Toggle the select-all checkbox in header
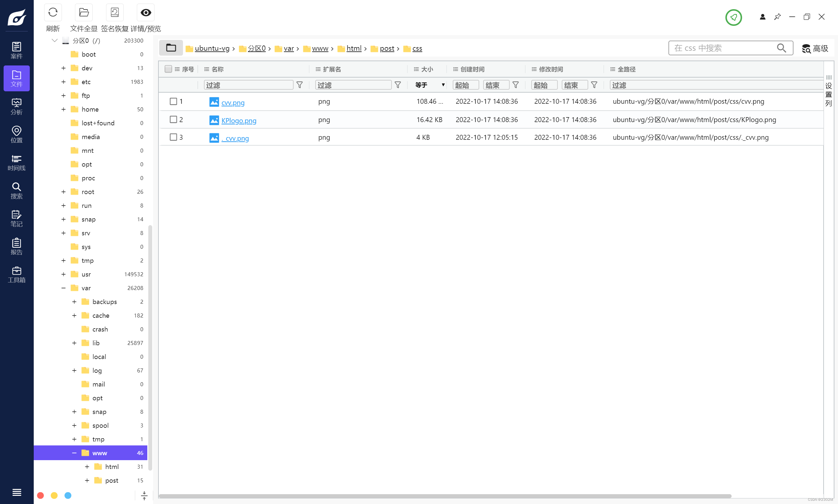This screenshot has width=838, height=504. [168, 69]
